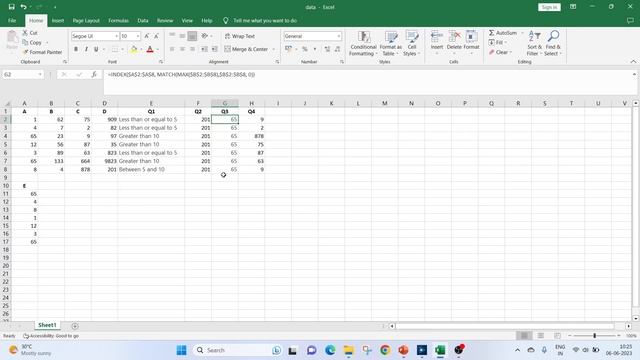Click the Orientation text angle icon

[x=205, y=36]
